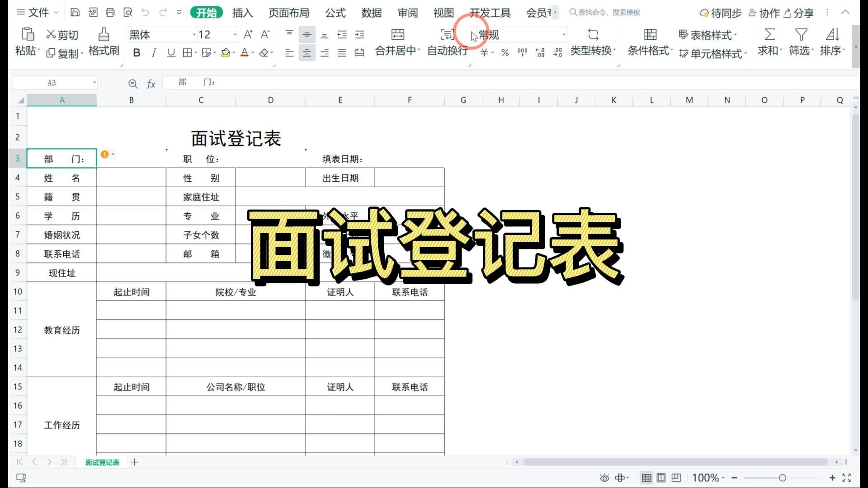Expand the 常规 number format dropdown
Viewport: 868px width, 488px height.
pyautogui.click(x=563, y=34)
